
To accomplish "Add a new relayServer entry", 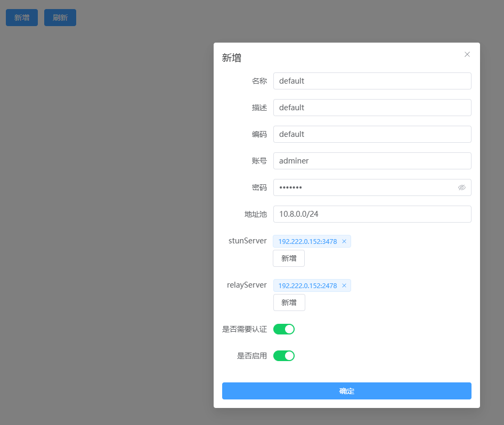I will (x=289, y=303).
